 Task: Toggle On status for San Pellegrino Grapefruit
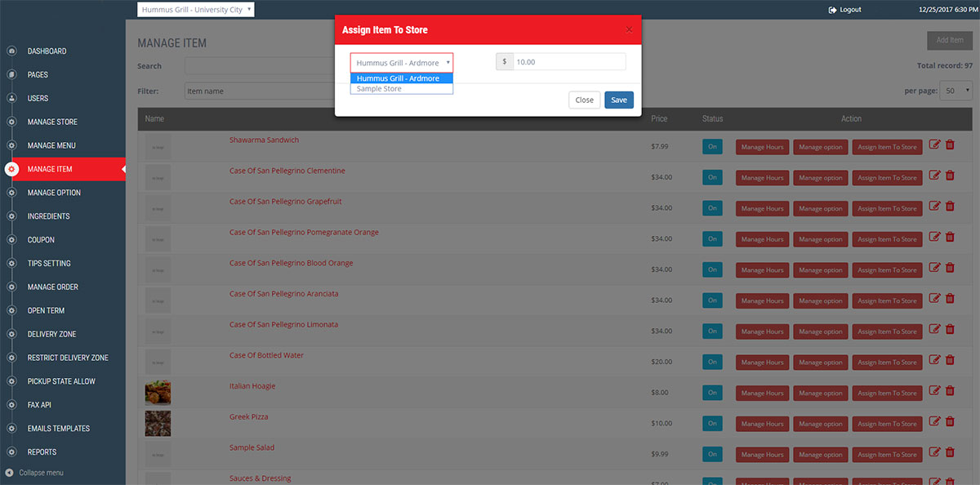712,208
